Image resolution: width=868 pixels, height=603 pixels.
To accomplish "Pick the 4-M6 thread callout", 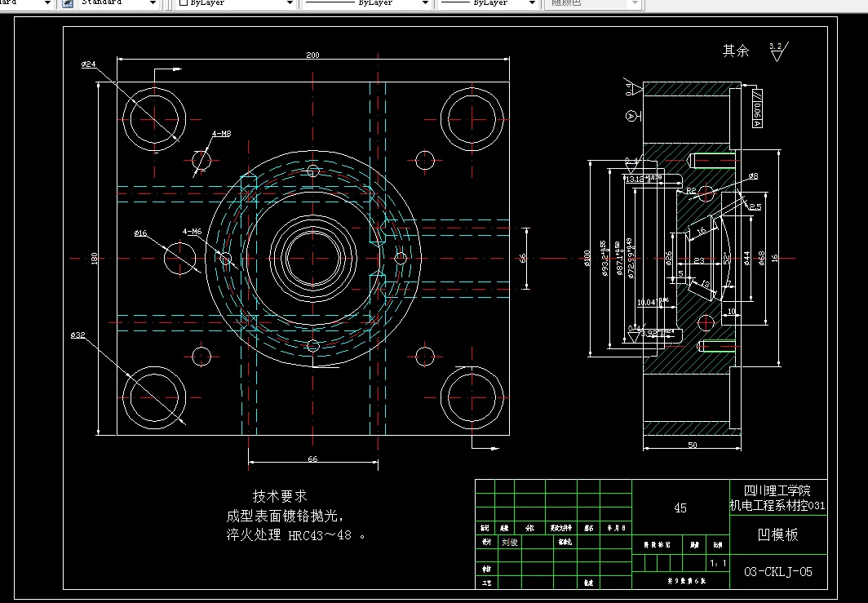I will [193, 232].
